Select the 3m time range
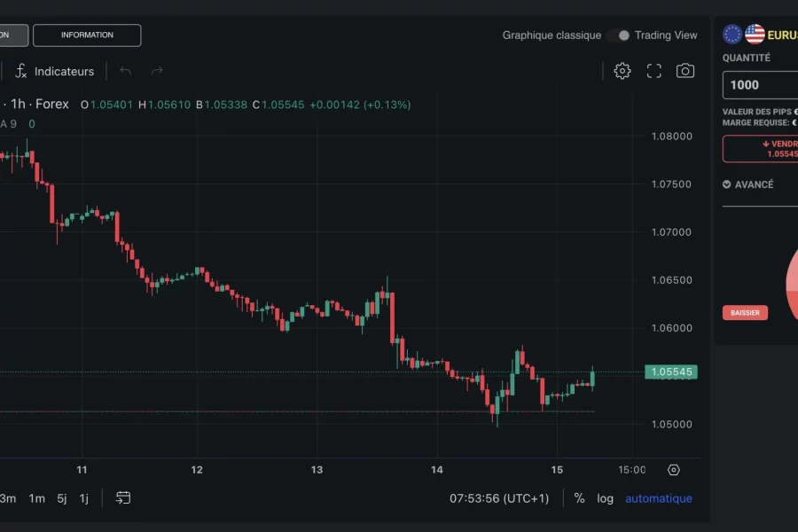Viewport: 798px width, 532px height. click(x=8, y=498)
